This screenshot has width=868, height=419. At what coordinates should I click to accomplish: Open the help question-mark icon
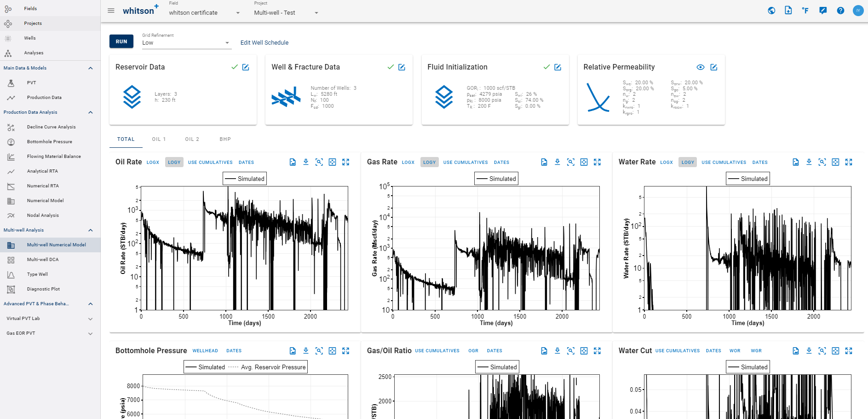point(840,11)
